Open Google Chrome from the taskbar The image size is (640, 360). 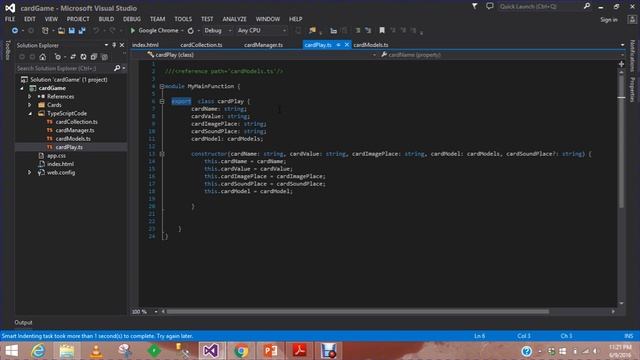click(241, 351)
